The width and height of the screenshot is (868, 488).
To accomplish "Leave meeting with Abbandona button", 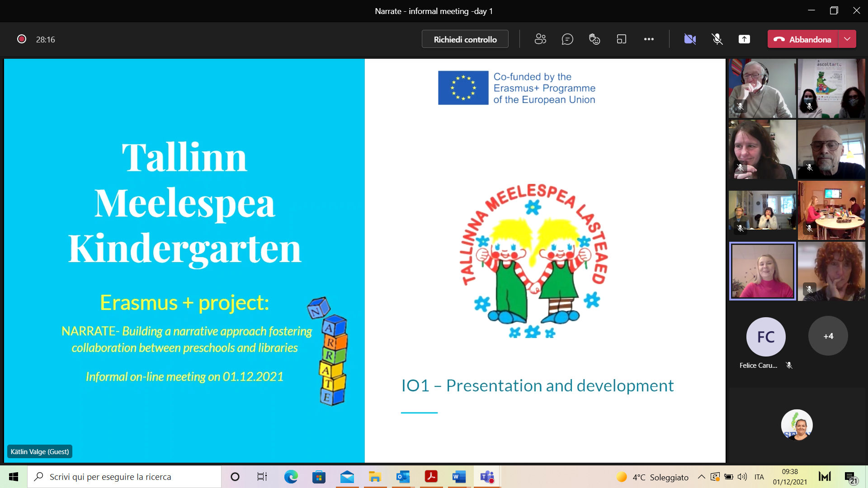I will pos(803,39).
